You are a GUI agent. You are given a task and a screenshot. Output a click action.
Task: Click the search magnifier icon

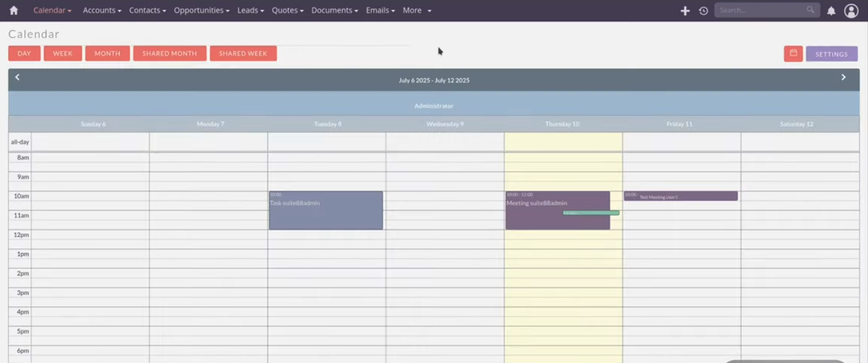810,10
